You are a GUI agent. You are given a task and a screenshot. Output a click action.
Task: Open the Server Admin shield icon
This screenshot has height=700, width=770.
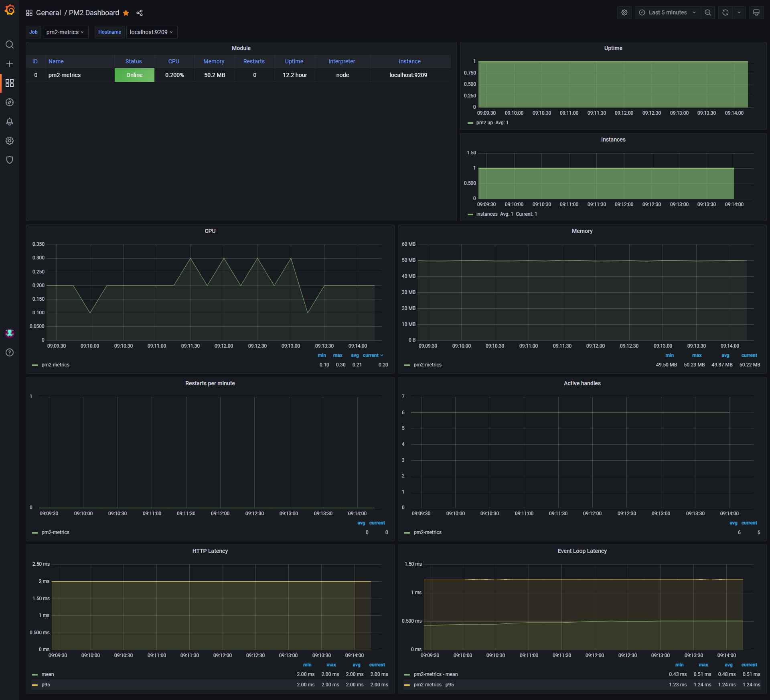10,160
